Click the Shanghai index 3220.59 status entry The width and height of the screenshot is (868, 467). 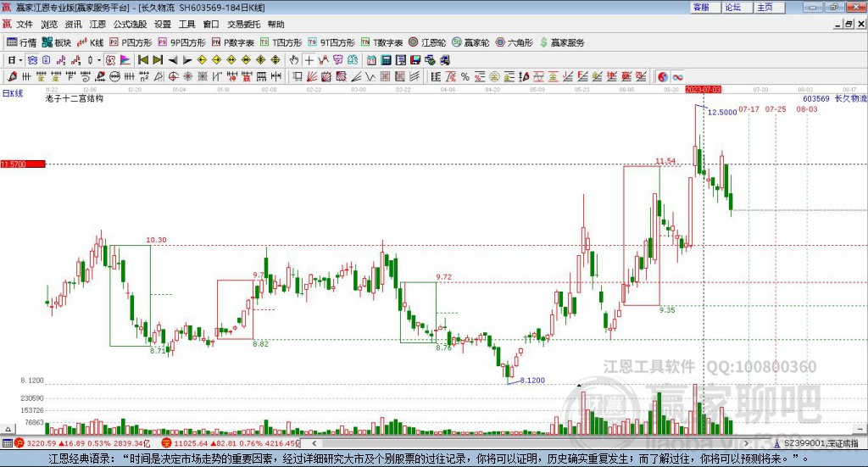coord(82,443)
